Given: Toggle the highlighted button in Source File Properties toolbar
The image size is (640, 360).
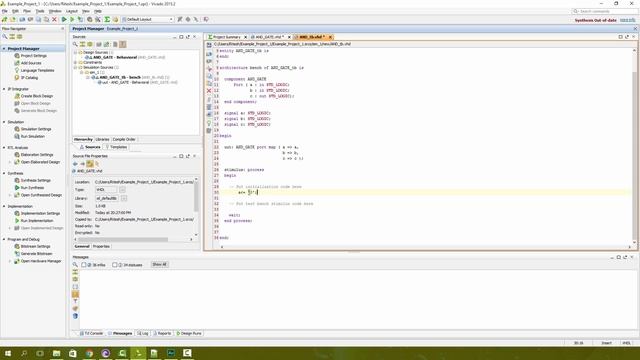Looking at the screenshot, I should (90, 164).
